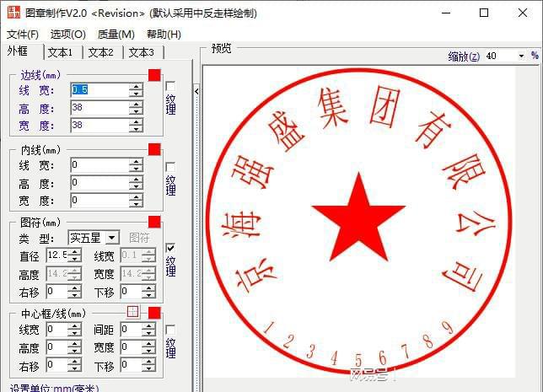
Task: Enable 纹理 checkbox for 内线
Action: (x=170, y=167)
